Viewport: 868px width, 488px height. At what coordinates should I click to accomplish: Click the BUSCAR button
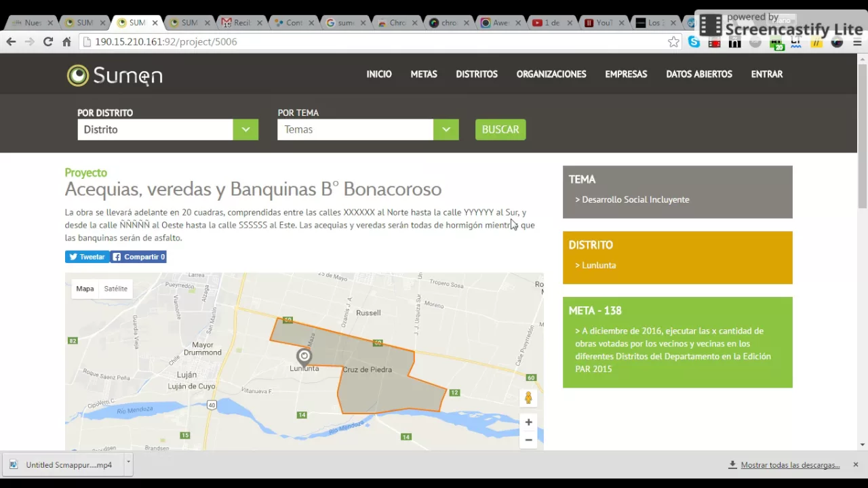tap(500, 129)
